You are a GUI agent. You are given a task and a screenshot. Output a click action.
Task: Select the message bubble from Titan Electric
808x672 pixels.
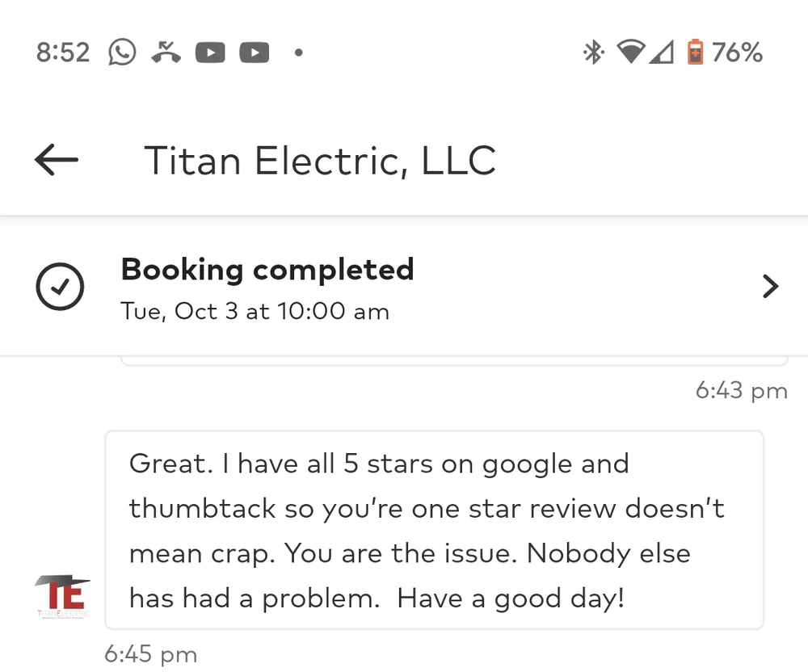point(434,531)
